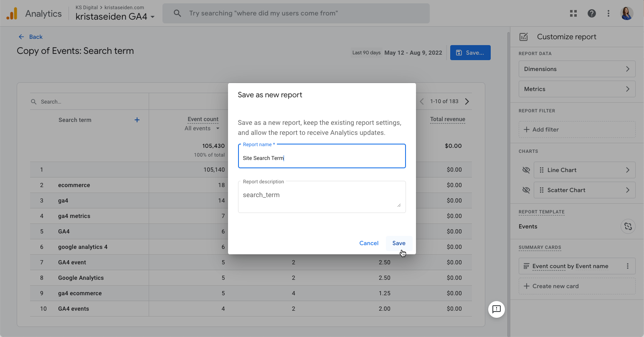
Task: Open the Google apps grid icon
Action: 573,13
